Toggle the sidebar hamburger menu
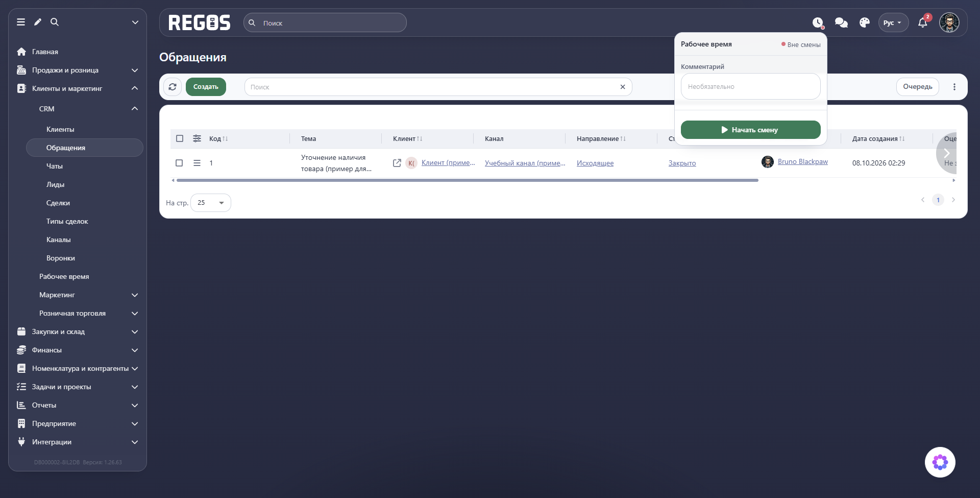Image resolution: width=980 pixels, height=498 pixels. click(x=21, y=22)
